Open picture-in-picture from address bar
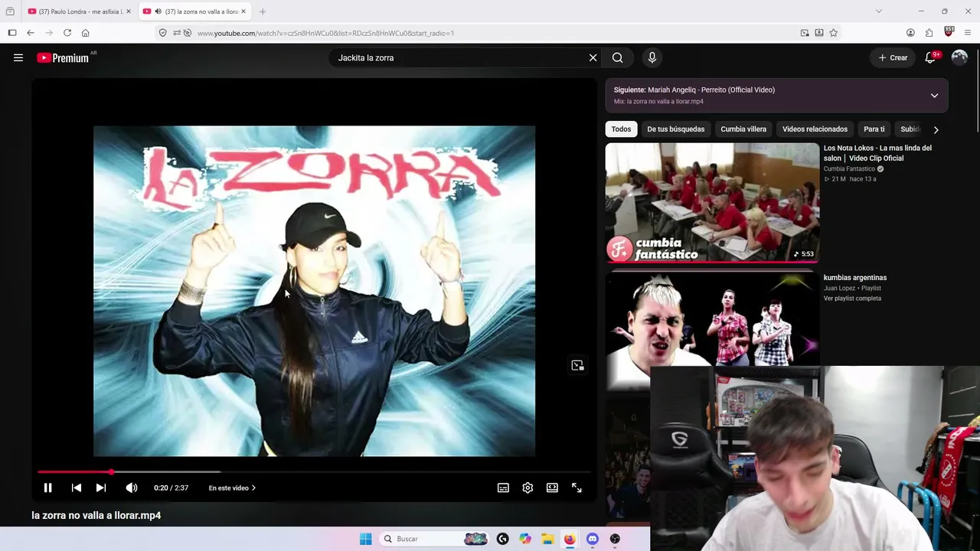 [805, 33]
